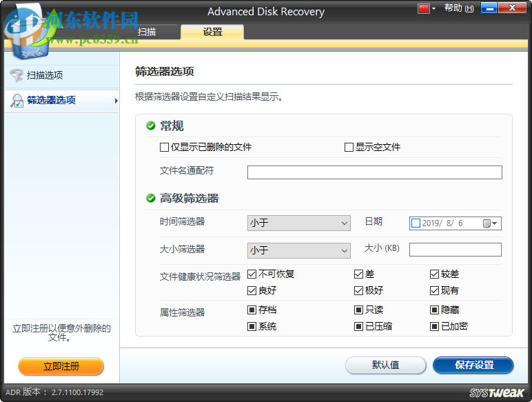Click the Systweak logo
The height and width of the screenshot is (402, 532).
click(x=497, y=393)
